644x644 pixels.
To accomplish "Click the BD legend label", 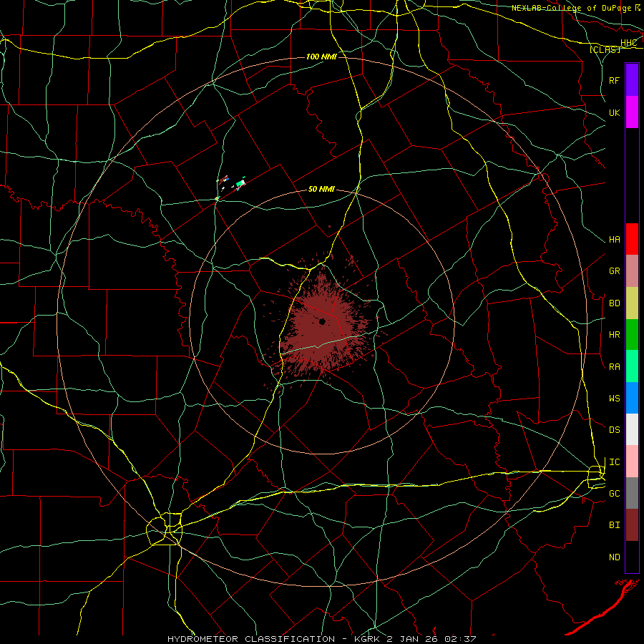I will point(615,303).
